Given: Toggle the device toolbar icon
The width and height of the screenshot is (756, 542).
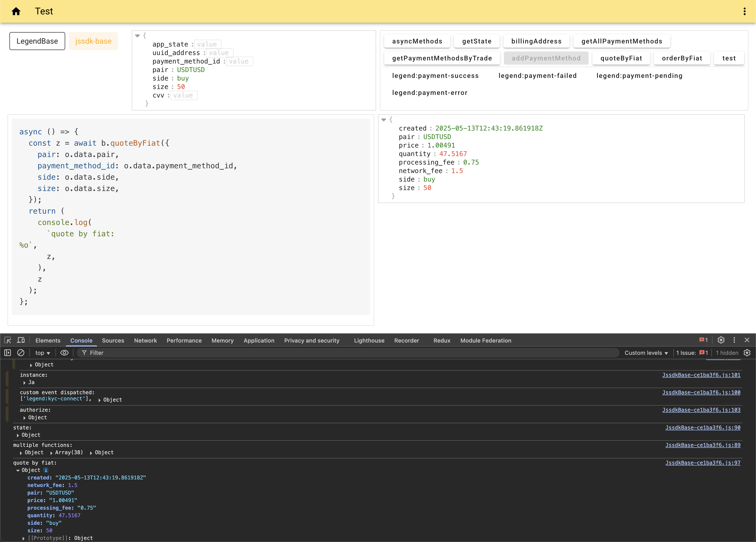Looking at the screenshot, I should tap(21, 340).
